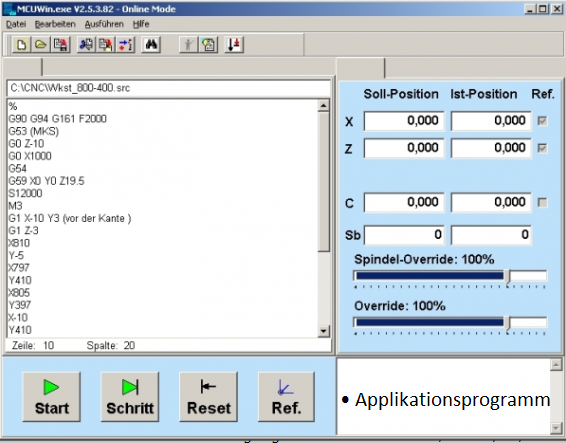
Task: Click the document with red marker icon
Action: click(106, 45)
